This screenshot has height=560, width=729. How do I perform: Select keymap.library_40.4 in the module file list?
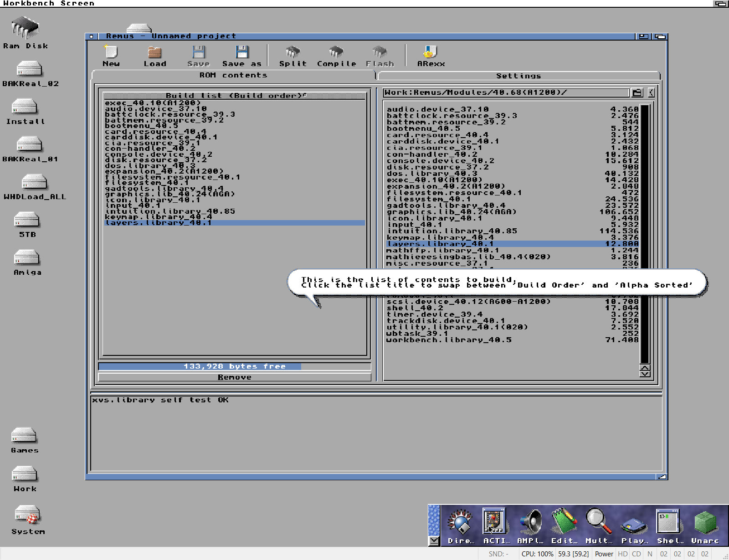[512, 238]
